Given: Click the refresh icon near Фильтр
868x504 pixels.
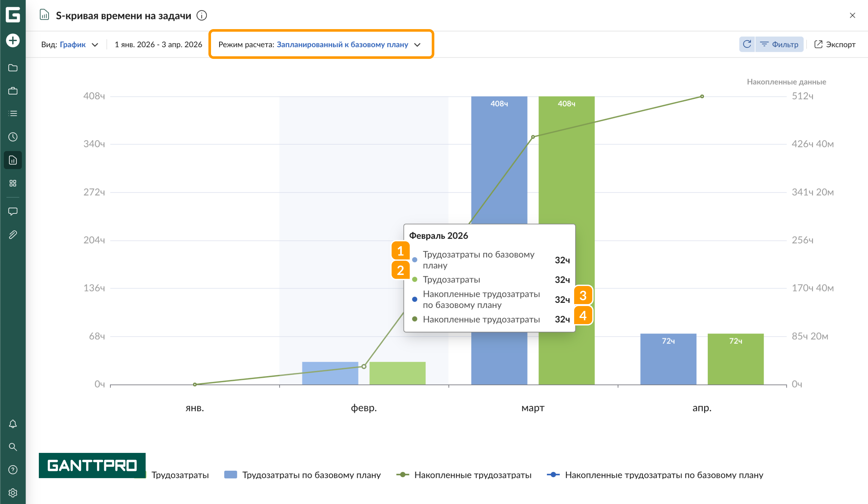Looking at the screenshot, I should [747, 44].
